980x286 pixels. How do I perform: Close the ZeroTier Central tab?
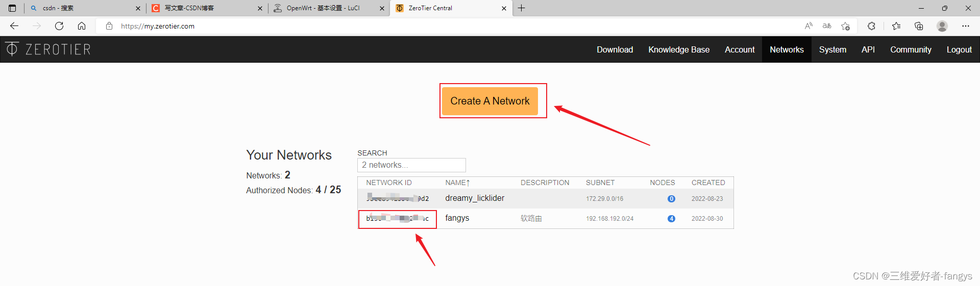(x=504, y=8)
